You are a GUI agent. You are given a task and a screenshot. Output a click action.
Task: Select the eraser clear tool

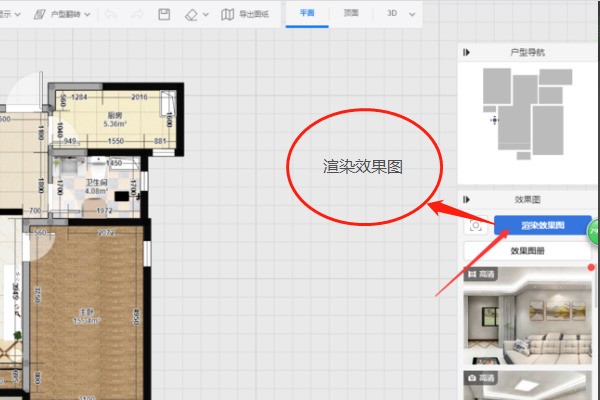[x=192, y=14]
